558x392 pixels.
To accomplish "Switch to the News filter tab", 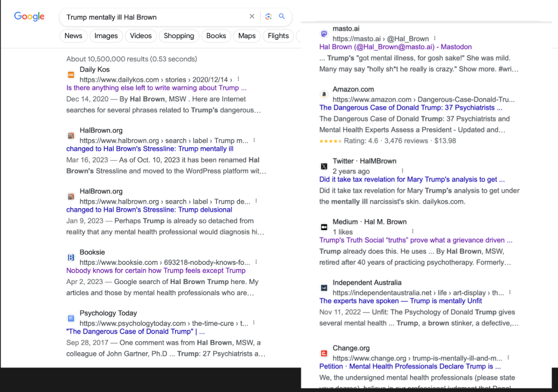I will point(73,36).
